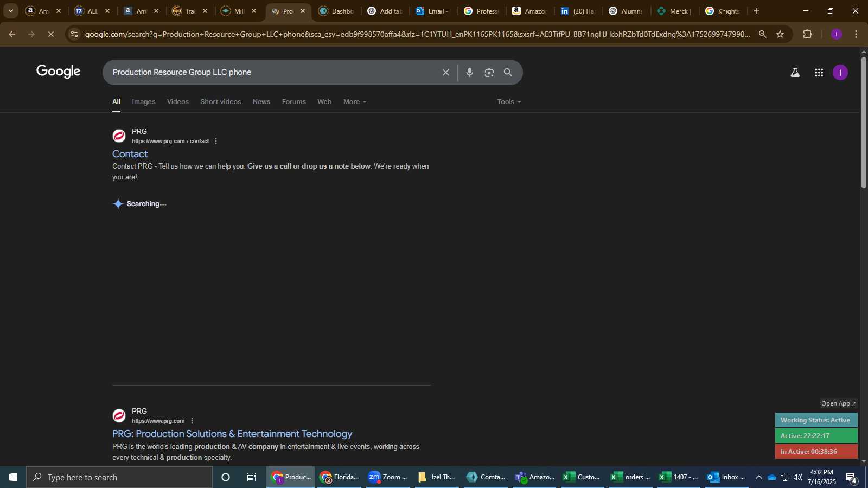Open Zoom app from taskbar
This screenshot has height=488, width=868.
point(388,477)
